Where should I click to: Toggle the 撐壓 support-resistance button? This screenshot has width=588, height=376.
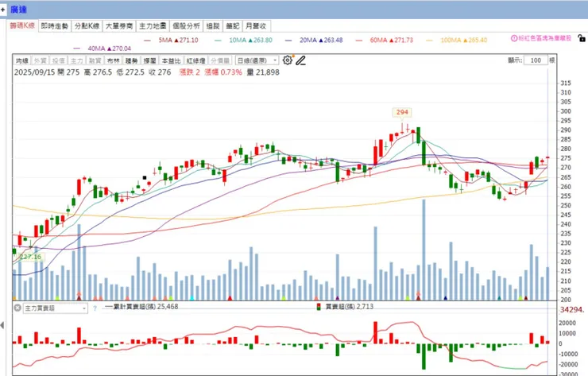[x=150, y=60]
